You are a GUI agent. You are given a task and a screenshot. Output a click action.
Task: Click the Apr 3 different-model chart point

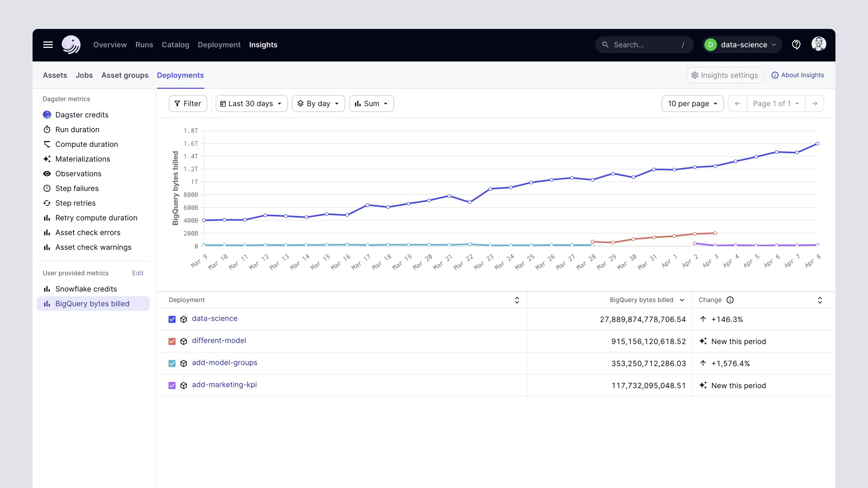(x=715, y=233)
